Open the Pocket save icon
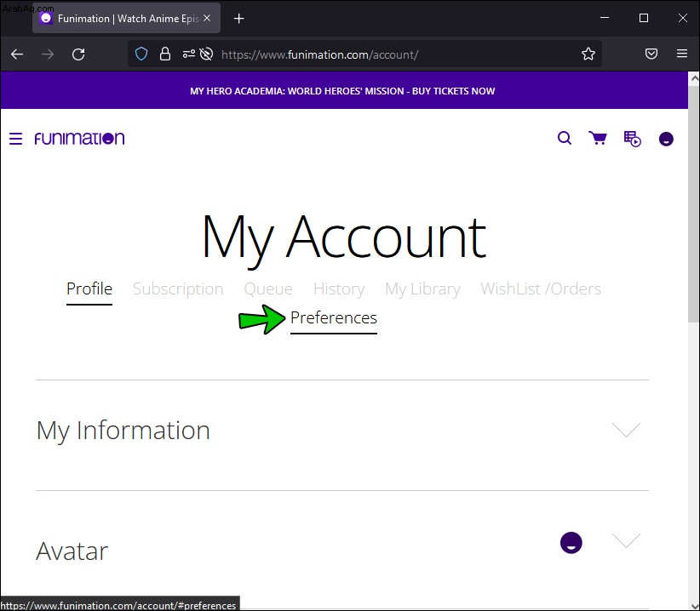The image size is (700, 611). pos(651,54)
